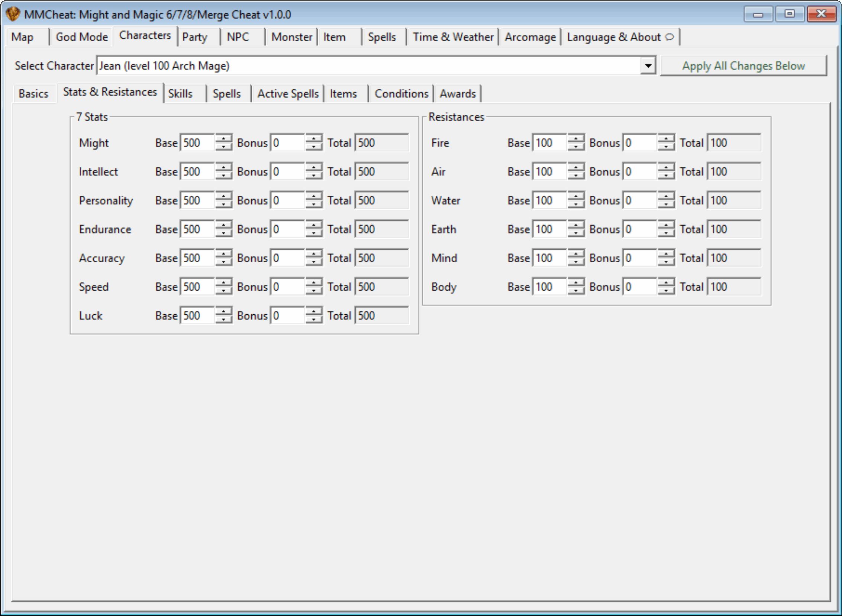Go to the Monster tab
Image resolution: width=842 pixels, height=616 pixels.
[292, 37]
